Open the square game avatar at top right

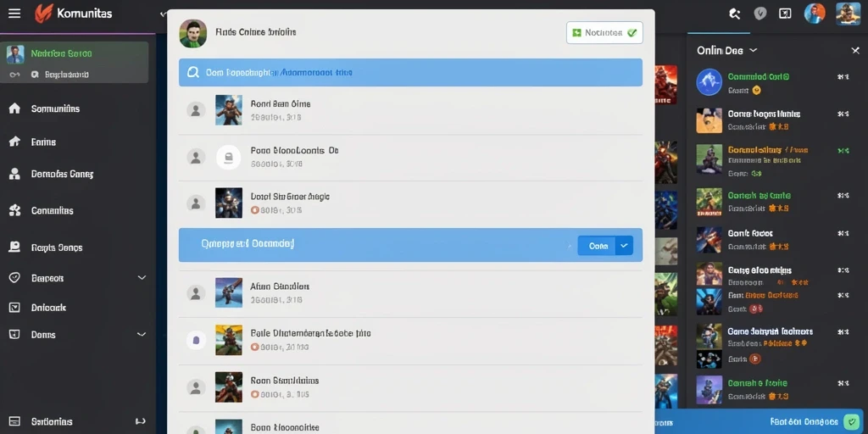(848, 14)
